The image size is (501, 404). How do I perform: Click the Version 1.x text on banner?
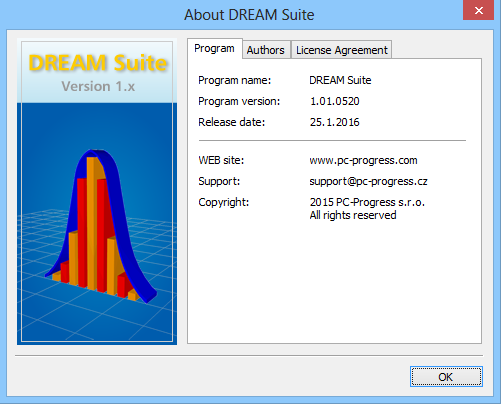(x=98, y=86)
